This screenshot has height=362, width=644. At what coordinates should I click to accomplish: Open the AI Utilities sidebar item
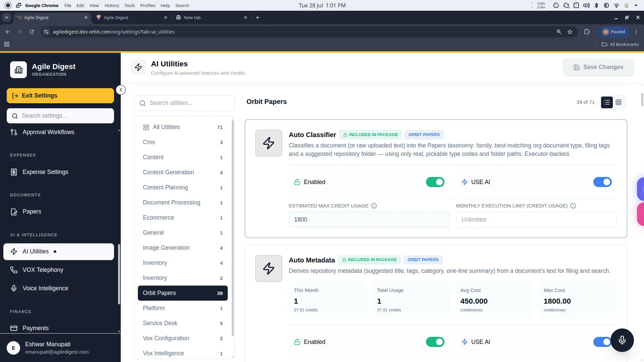[x=59, y=252]
